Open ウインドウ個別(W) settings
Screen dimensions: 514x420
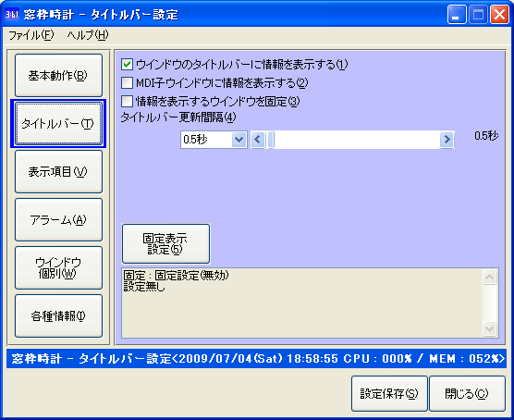pyautogui.click(x=58, y=267)
